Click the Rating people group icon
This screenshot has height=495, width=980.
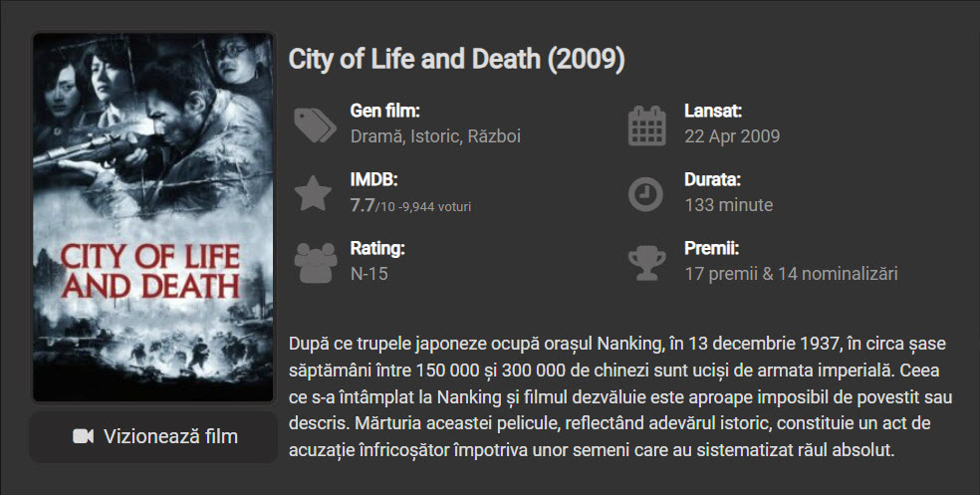click(x=315, y=262)
